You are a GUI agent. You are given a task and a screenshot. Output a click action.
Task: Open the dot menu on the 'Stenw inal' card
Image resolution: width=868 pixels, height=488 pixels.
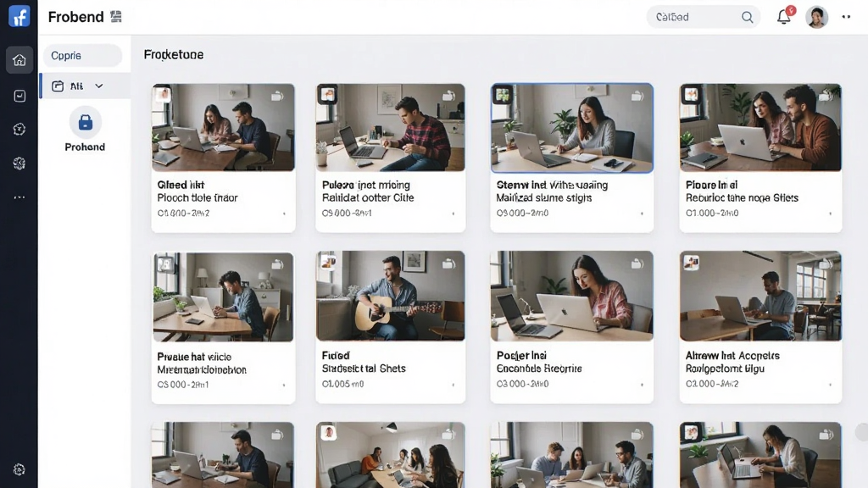pyautogui.click(x=642, y=213)
